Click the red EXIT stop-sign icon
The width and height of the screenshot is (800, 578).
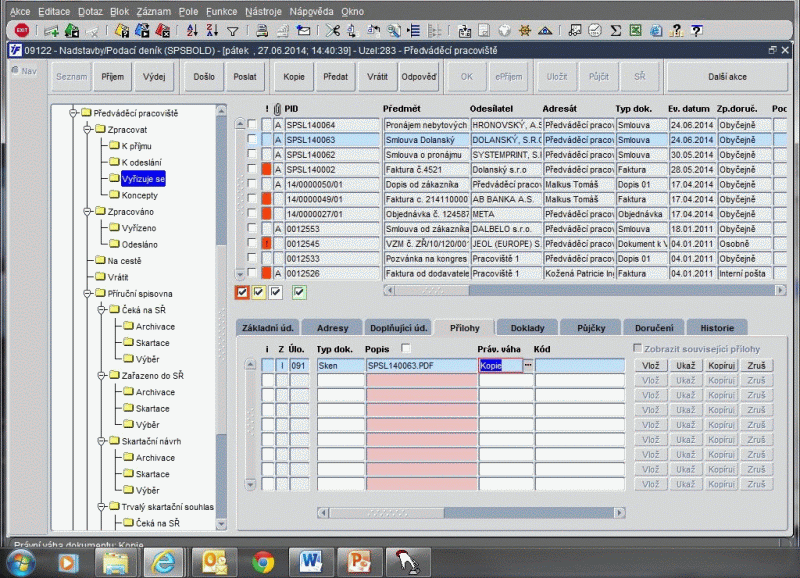(x=21, y=31)
